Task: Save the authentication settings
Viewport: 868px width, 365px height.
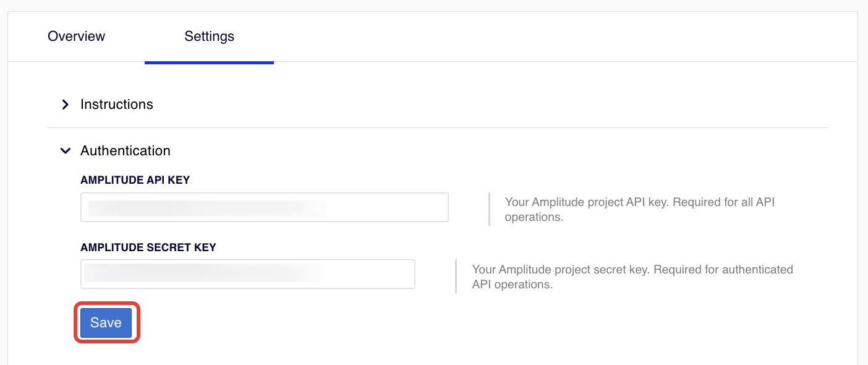Action: coord(106,322)
